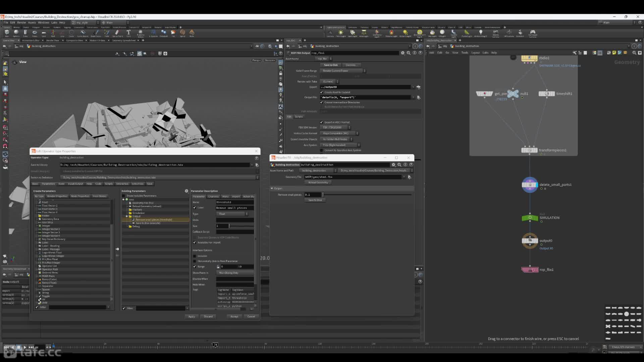Click the search icon in the ROP FBX Output header
Viewport: 644px width, 362px height.
[x=409, y=53]
